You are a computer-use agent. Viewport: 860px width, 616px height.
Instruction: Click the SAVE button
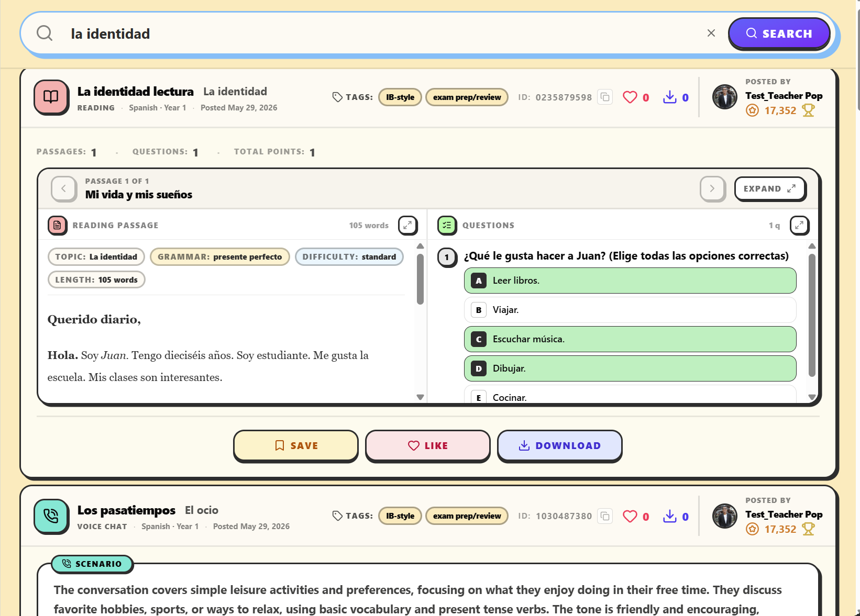pyautogui.click(x=295, y=446)
